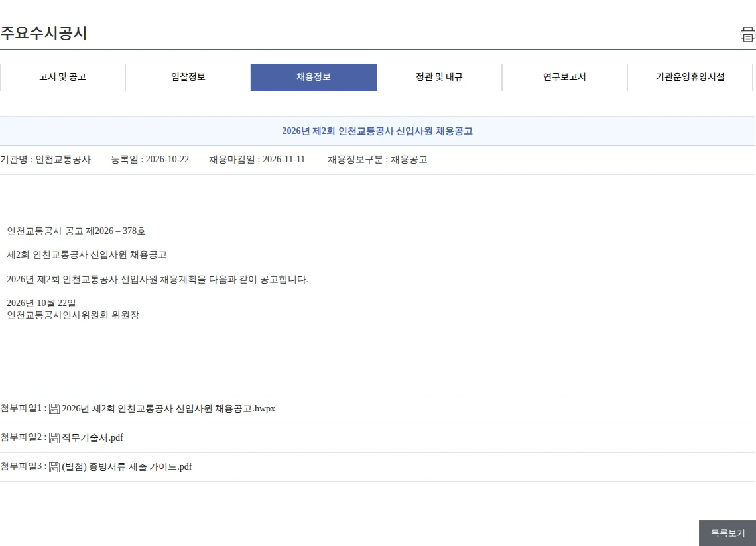This screenshot has width=756, height=546.
Task: Click the 첨부파일2 label
Action: (x=23, y=437)
